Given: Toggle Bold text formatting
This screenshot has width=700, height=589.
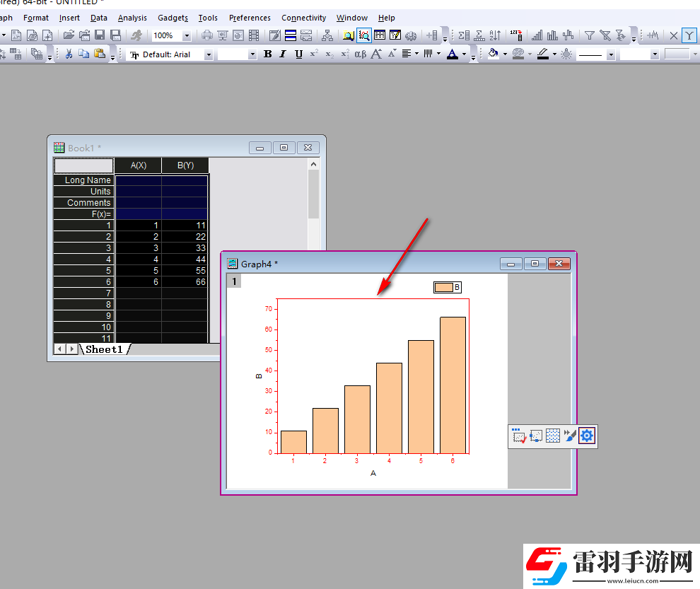Looking at the screenshot, I should (x=267, y=54).
